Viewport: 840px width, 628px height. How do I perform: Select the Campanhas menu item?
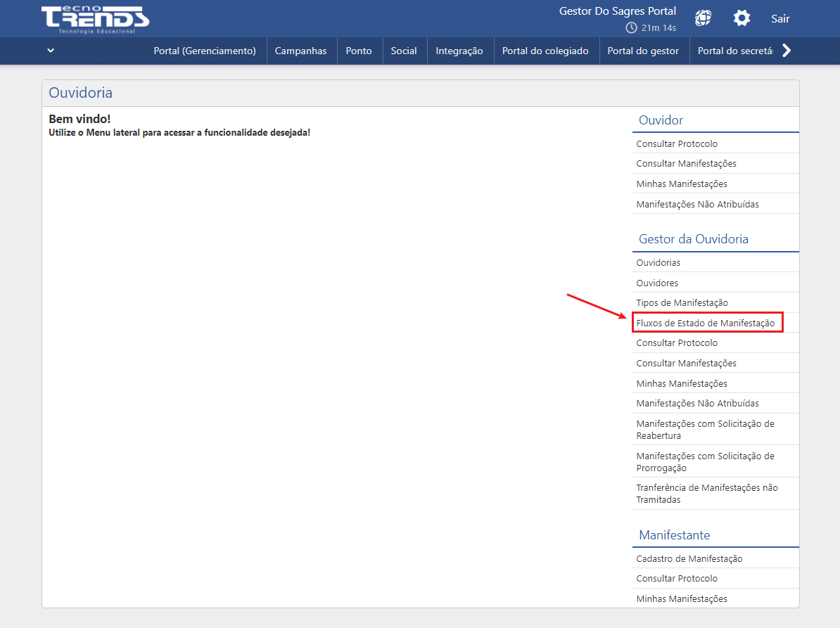pyautogui.click(x=300, y=51)
